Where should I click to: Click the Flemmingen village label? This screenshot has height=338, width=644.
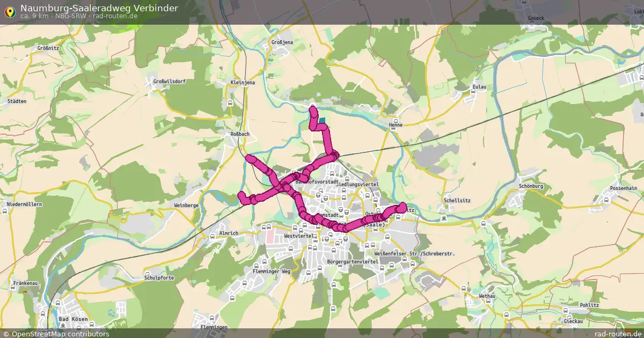214,327
